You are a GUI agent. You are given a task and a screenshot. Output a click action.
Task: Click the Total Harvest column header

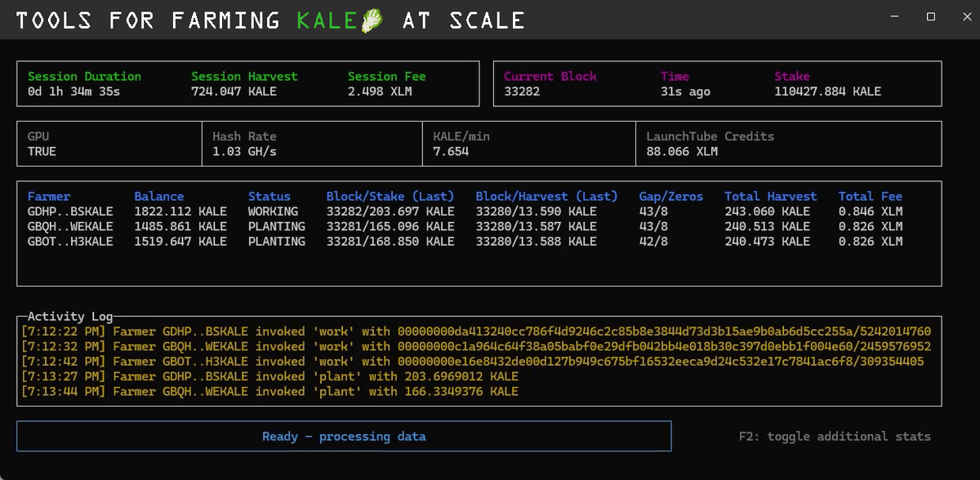click(x=770, y=196)
